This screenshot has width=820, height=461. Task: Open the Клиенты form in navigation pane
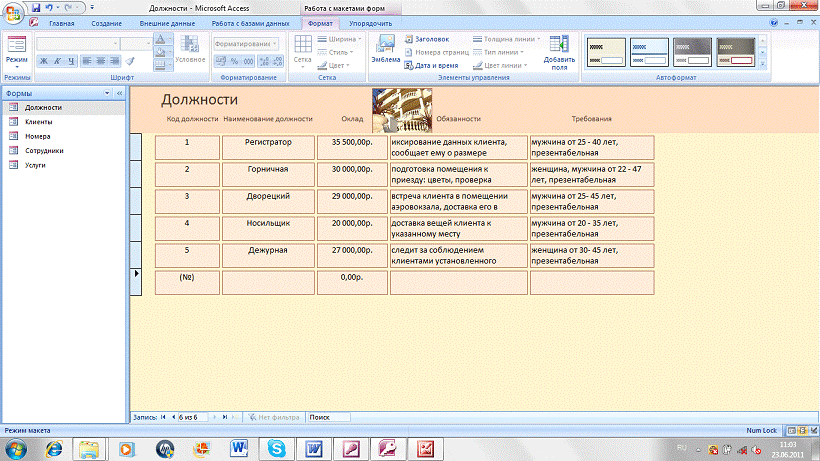[39, 121]
